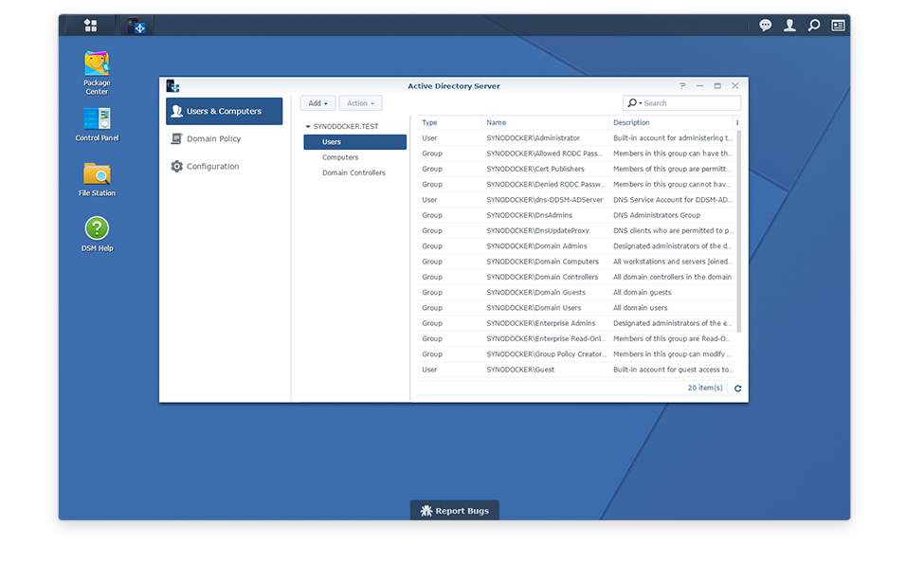Click the notifications chat bubble icon

[x=765, y=26]
